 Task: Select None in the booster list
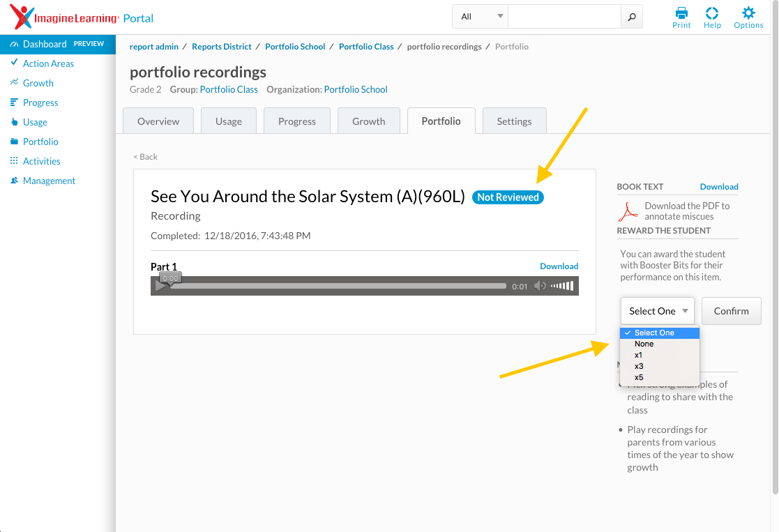click(644, 344)
